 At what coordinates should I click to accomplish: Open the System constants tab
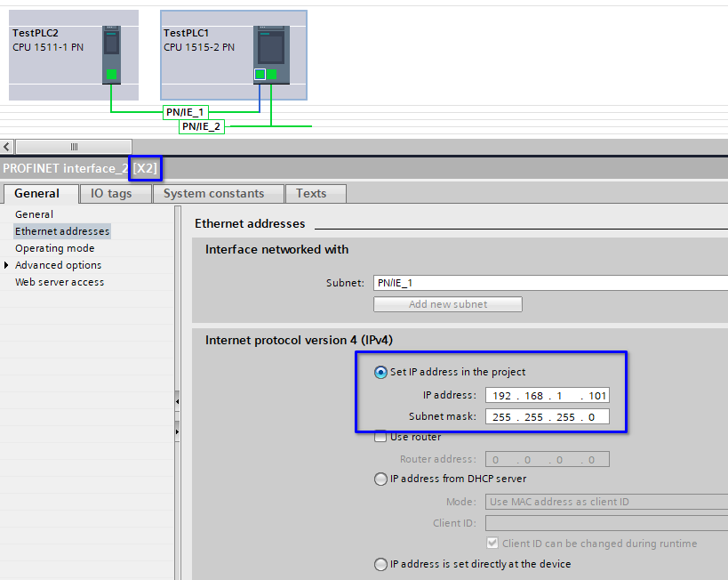point(218,193)
